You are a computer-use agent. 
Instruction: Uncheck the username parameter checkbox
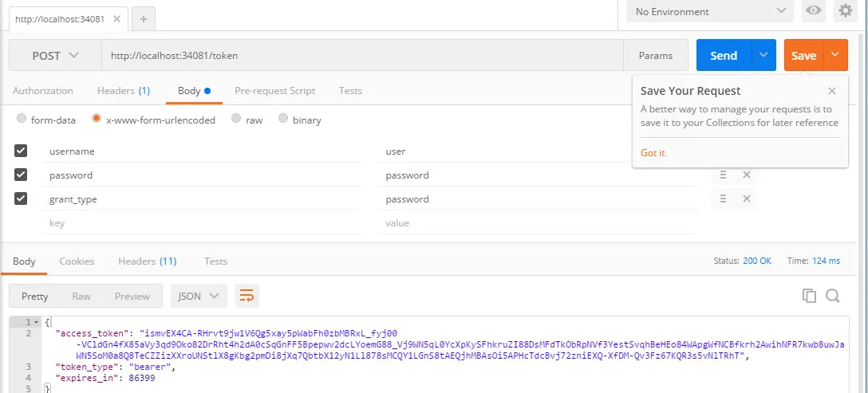click(21, 151)
